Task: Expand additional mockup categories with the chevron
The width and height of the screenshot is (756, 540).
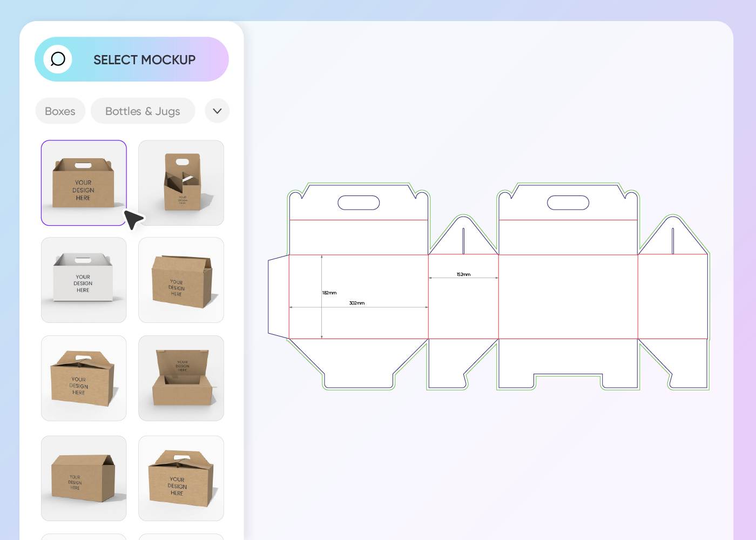Action: click(217, 111)
